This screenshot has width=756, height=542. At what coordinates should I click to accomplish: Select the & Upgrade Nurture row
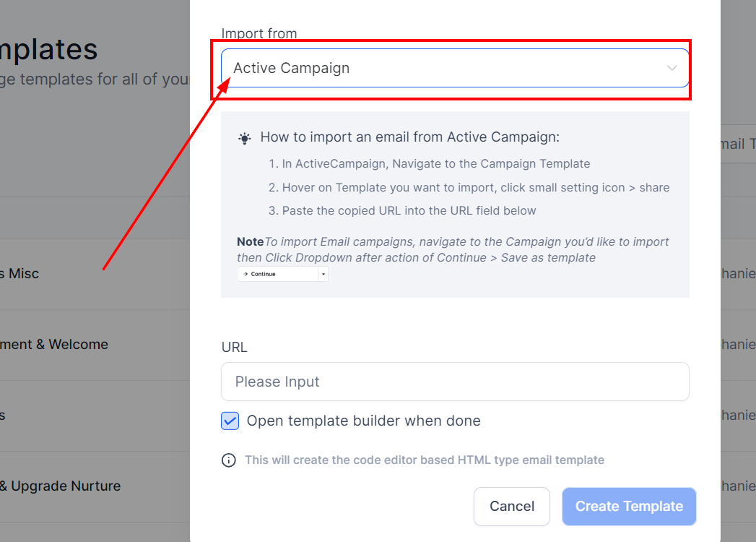click(x=61, y=486)
